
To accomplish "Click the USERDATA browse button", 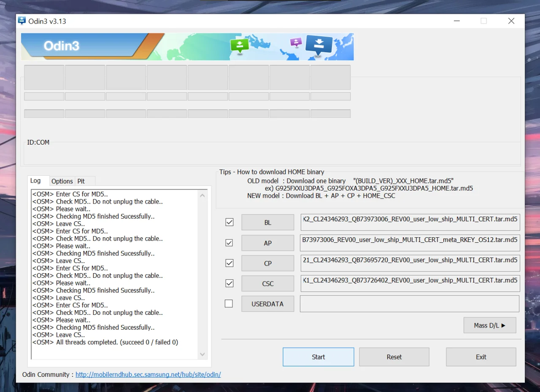I will 267,303.
